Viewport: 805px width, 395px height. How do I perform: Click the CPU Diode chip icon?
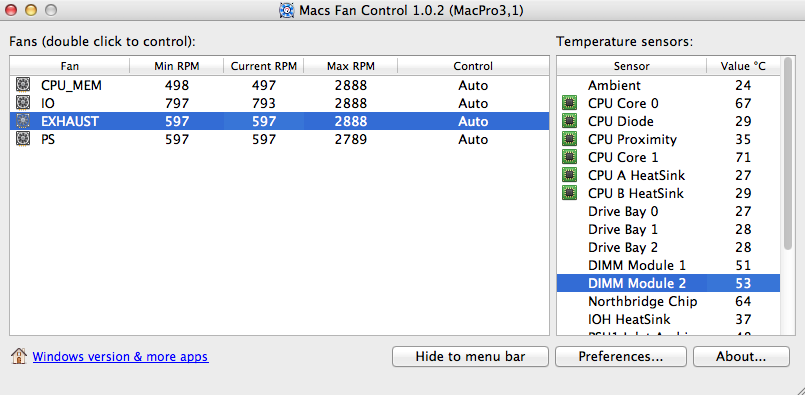click(569, 121)
